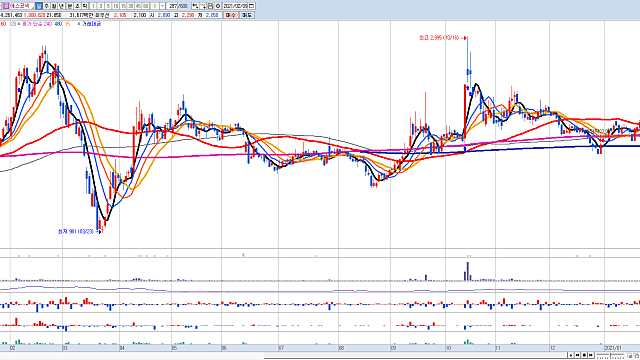
Task: Choose the 5 interval preset button
Action: (108, 6)
